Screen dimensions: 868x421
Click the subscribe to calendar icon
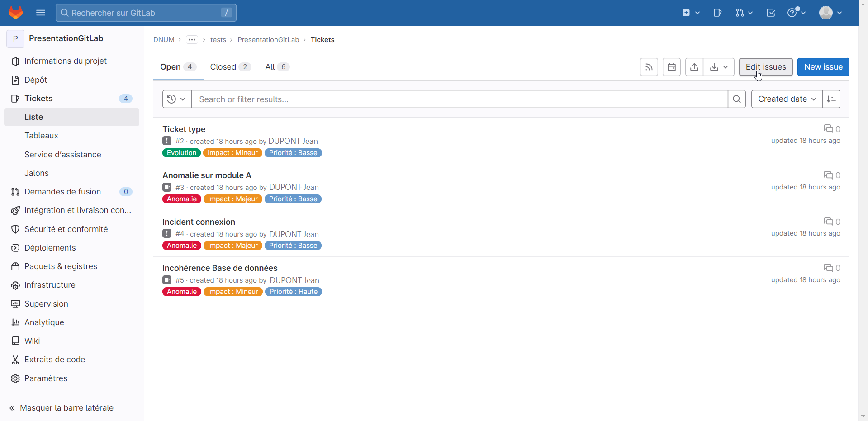coord(671,67)
